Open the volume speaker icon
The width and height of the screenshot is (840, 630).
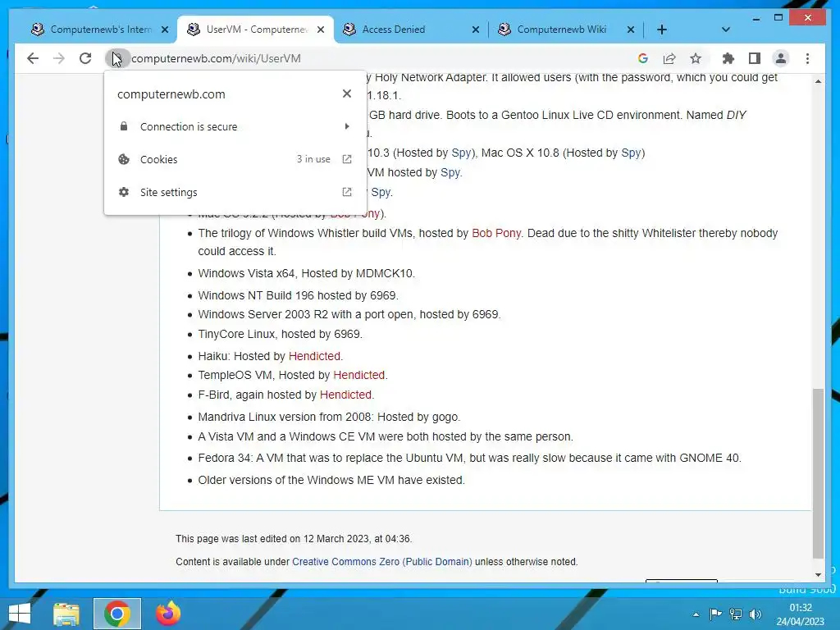[x=756, y=614]
